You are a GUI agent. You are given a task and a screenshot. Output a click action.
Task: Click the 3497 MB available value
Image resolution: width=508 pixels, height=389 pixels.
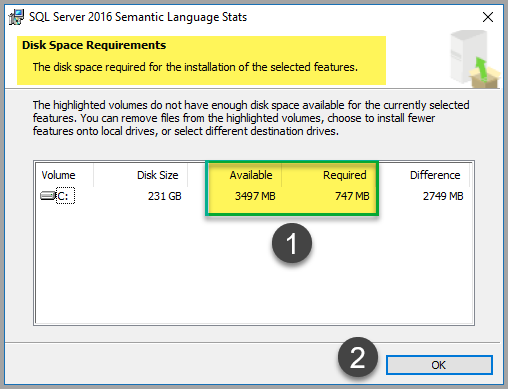click(255, 196)
